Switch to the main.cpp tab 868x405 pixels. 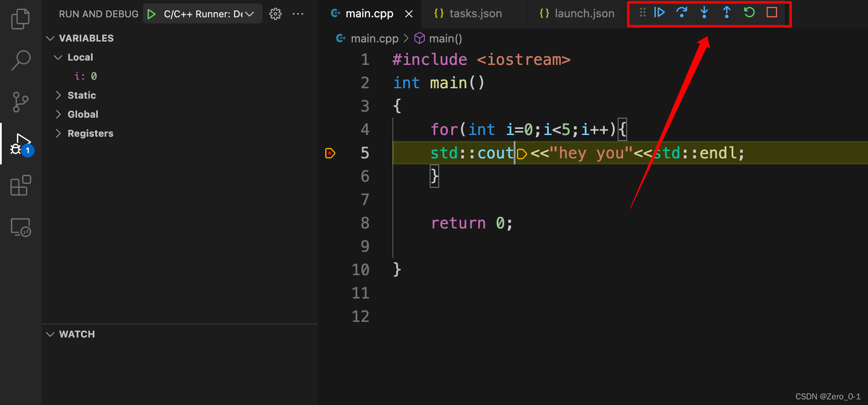tap(369, 14)
